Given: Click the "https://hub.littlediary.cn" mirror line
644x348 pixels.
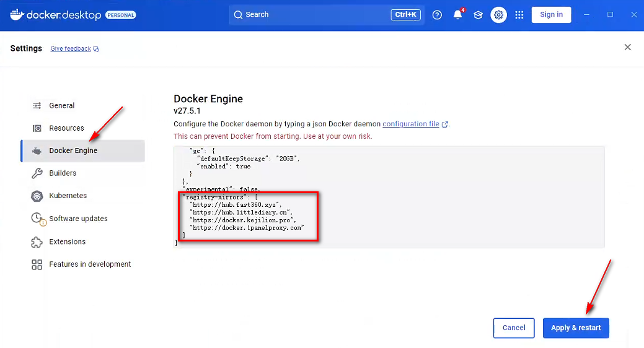Looking at the screenshot, I should [241, 212].
